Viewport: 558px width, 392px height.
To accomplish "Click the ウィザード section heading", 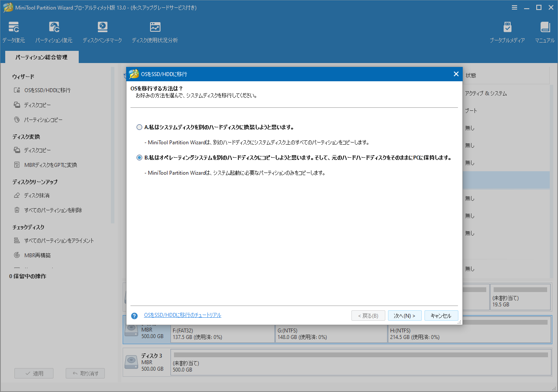I will [23, 76].
